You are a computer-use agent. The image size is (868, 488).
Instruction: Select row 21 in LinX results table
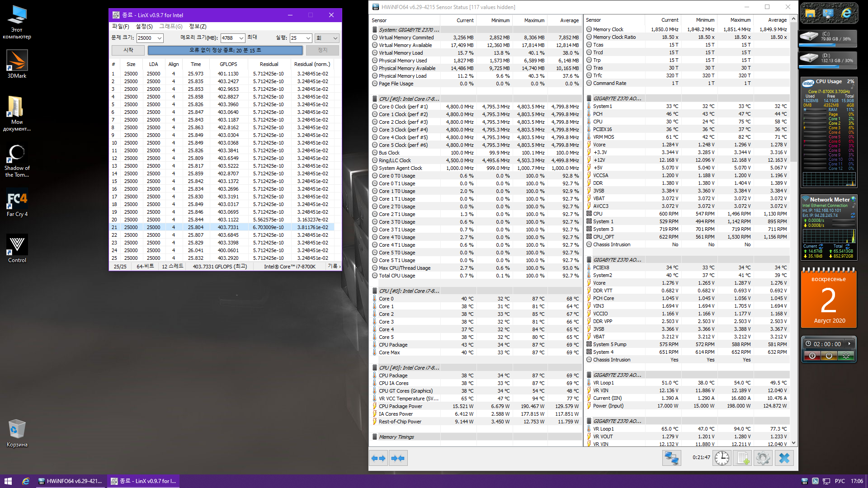pyautogui.click(x=222, y=227)
